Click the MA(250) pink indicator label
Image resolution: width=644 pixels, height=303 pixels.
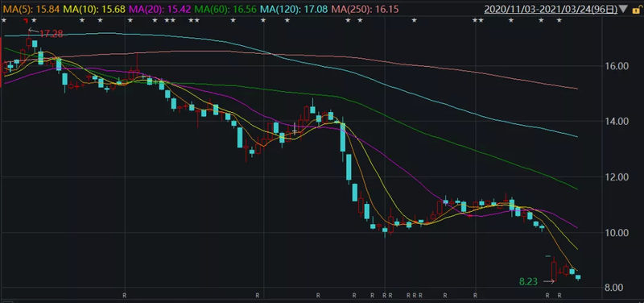click(x=365, y=9)
